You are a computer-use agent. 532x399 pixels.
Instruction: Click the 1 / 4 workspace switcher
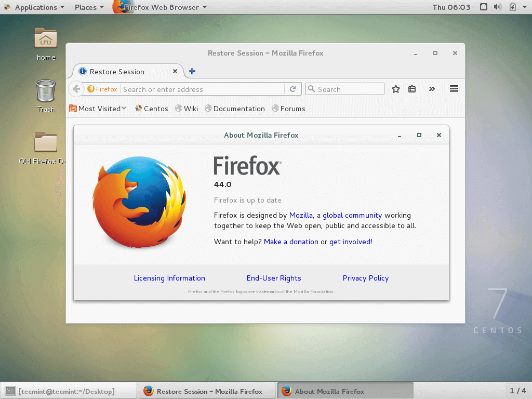pyautogui.click(x=518, y=391)
